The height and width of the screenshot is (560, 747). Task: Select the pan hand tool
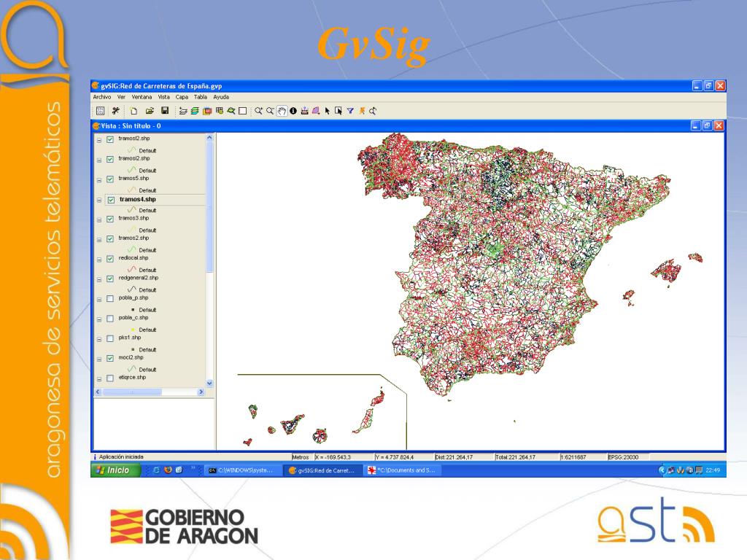(x=282, y=111)
